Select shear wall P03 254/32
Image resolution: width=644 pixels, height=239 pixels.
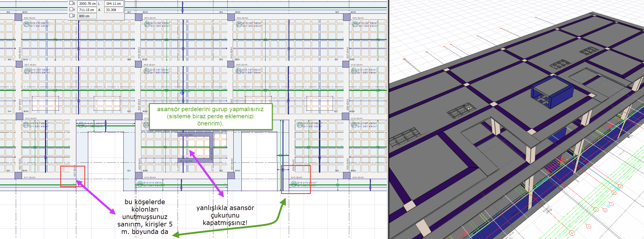[x=212, y=148]
